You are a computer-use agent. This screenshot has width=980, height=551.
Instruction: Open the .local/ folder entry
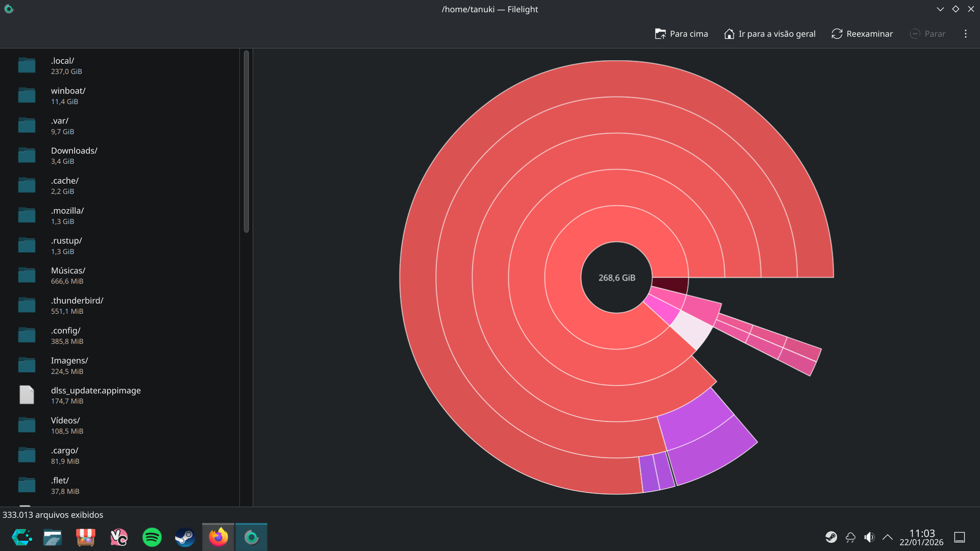click(x=62, y=66)
